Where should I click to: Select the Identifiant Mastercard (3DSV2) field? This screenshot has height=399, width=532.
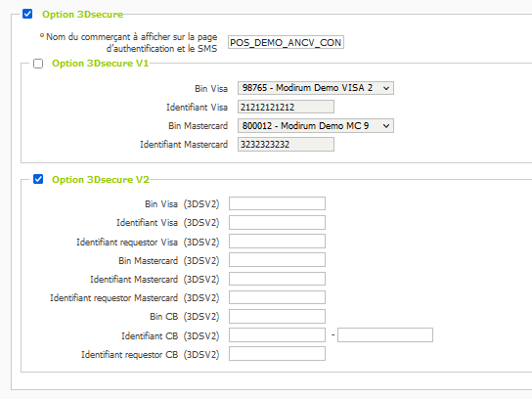pos(277,279)
